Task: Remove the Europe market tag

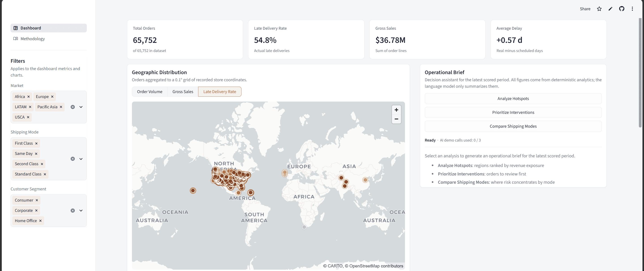Action: click(52, 97)
